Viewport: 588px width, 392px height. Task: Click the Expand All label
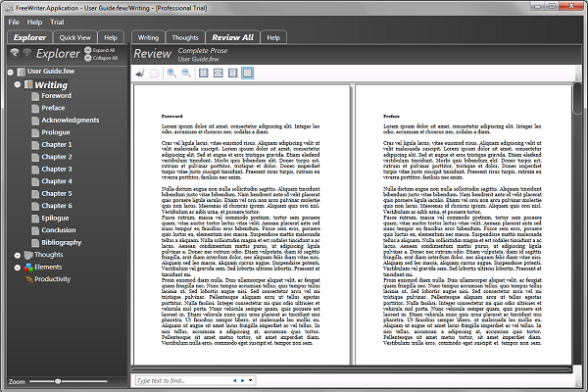[104, 50]
